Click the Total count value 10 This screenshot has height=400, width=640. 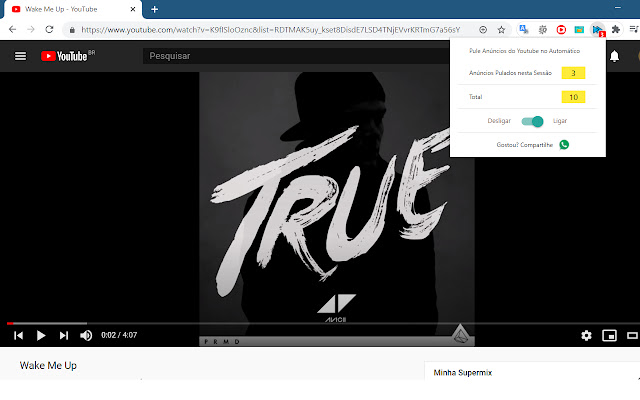point(573,97)
